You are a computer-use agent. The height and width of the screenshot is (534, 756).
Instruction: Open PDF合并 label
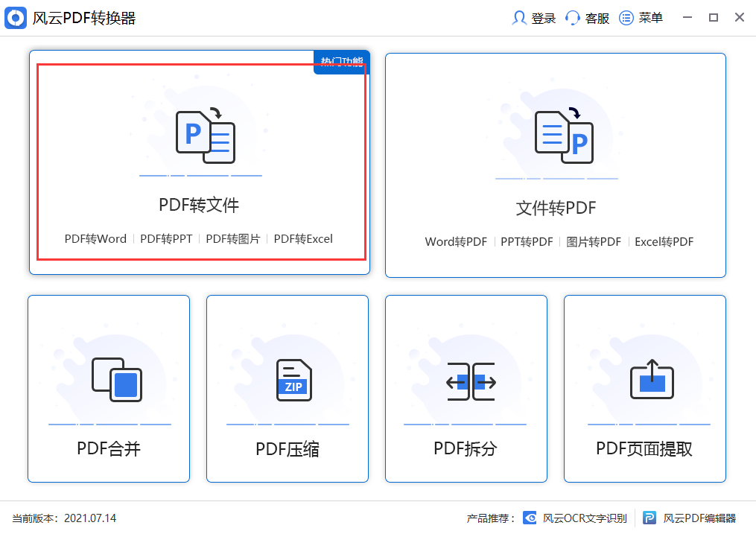point(109,448)
